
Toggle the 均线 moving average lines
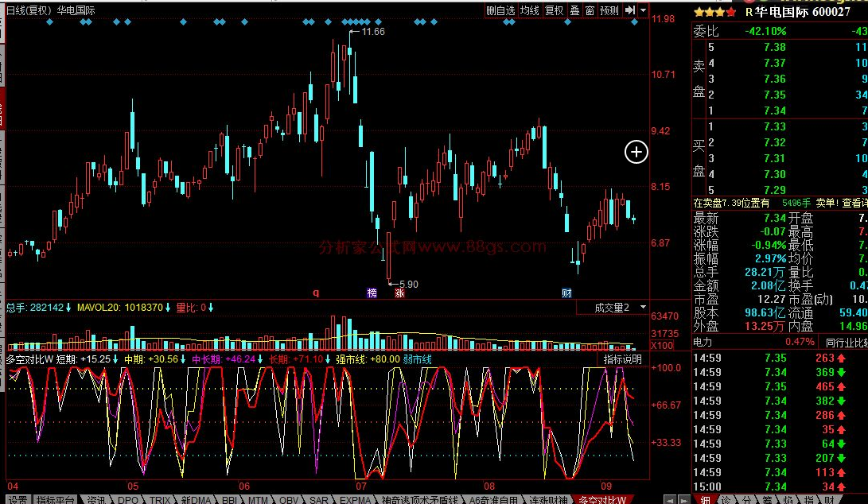[x=529, y=10]
